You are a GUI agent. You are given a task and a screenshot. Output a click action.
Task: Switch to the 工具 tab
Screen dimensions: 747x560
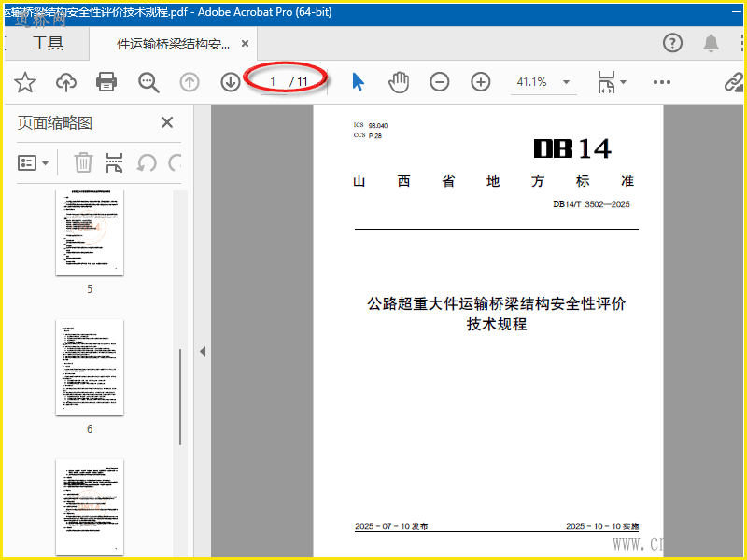coord(48,43)
